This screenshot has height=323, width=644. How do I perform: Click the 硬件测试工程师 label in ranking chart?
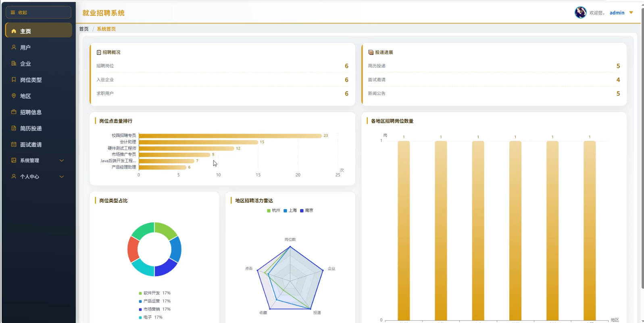(122, 148)
